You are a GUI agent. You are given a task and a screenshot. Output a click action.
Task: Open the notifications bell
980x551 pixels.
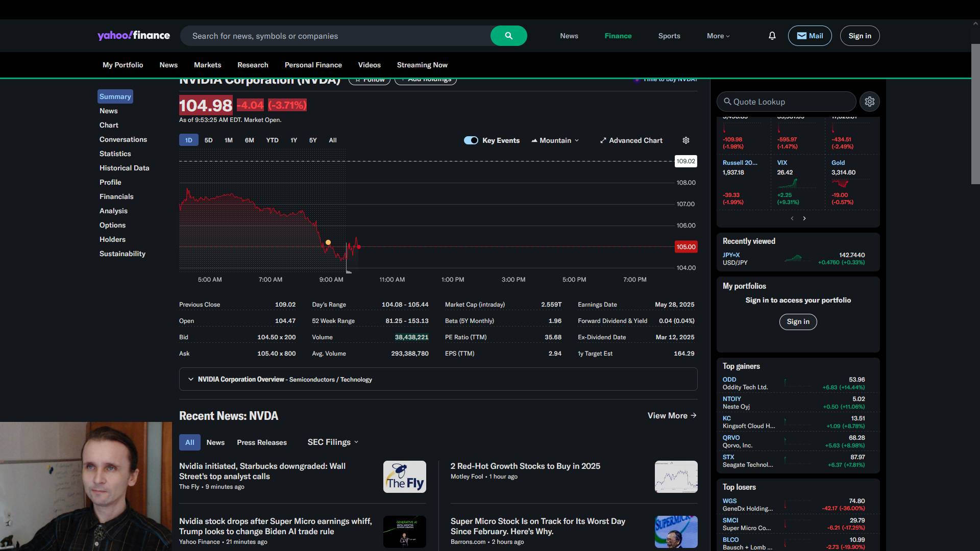click(x=772, y=36)
